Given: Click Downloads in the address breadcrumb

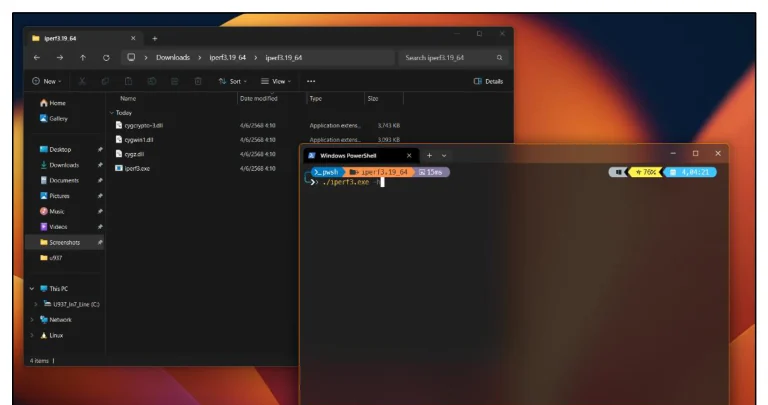Looking at the screenshot, I should pyautogui.click(x=173, y=58).
